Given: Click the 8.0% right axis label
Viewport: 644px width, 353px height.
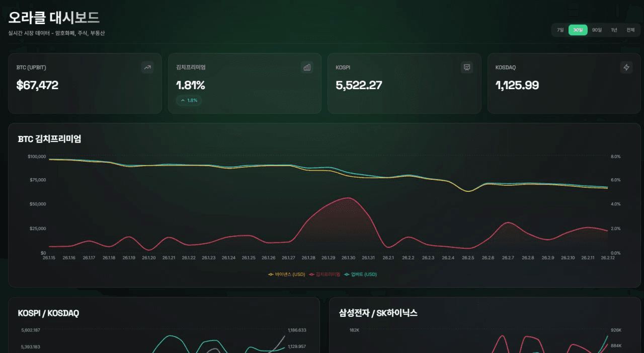Looking at the screenshot, I should click(616, 157).
